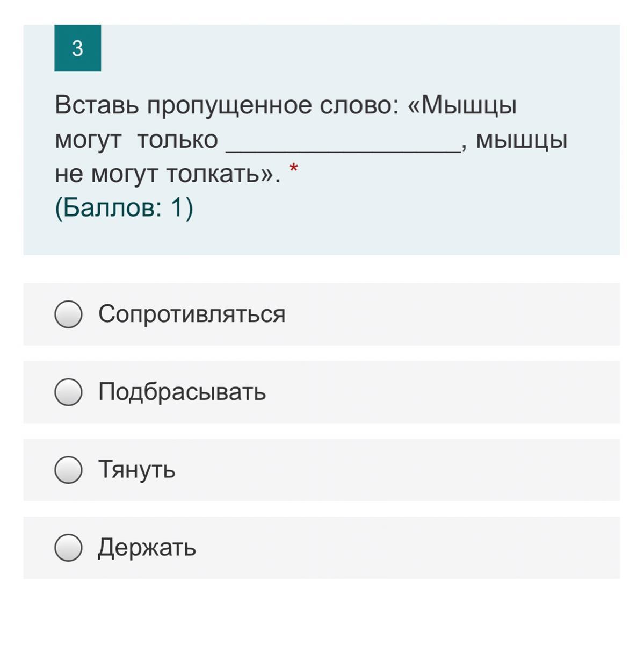The width and height of the screenshot is (644, 645).
Task: Click the Подбрасывать answer label text
Action: [182, 392]
